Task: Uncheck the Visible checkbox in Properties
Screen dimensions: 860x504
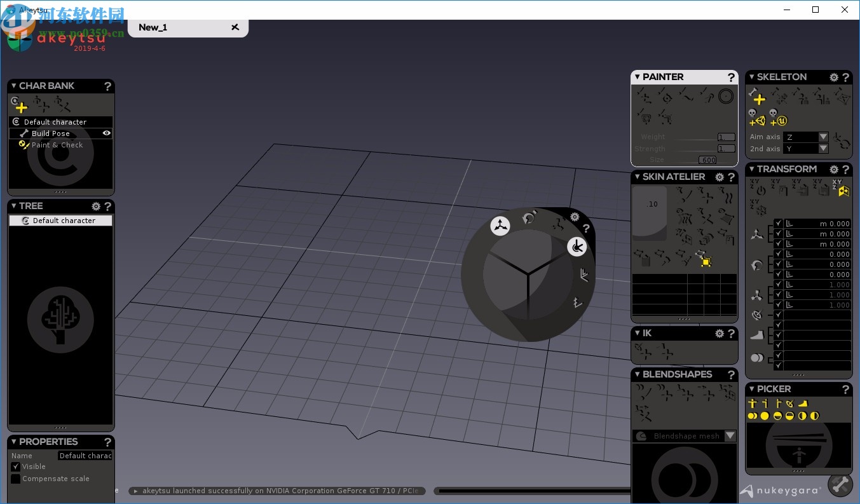Action: (x=16, y=467)
